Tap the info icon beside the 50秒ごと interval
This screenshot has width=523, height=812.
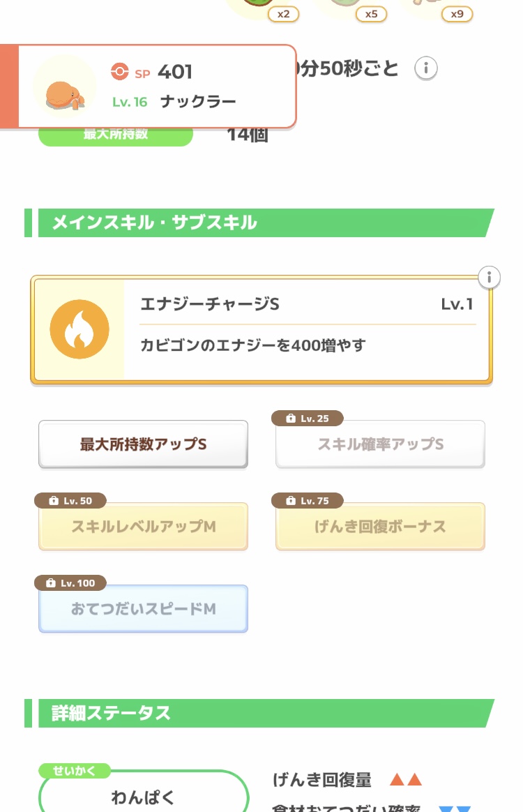point(426,68)
